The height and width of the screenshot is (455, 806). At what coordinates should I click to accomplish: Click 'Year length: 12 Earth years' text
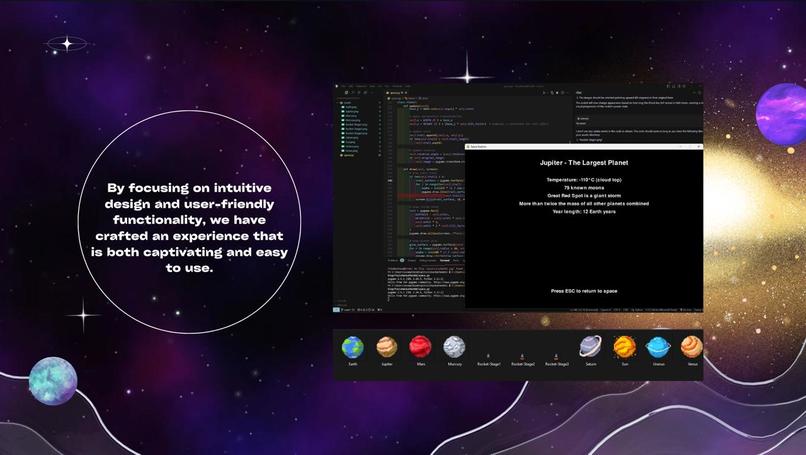[584, 211]
